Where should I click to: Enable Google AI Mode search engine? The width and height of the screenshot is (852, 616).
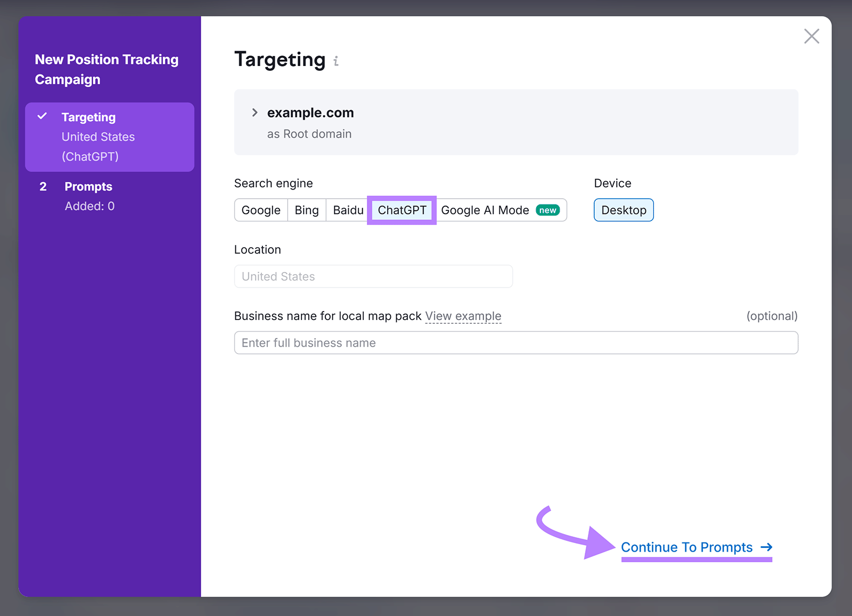(485, 210)
